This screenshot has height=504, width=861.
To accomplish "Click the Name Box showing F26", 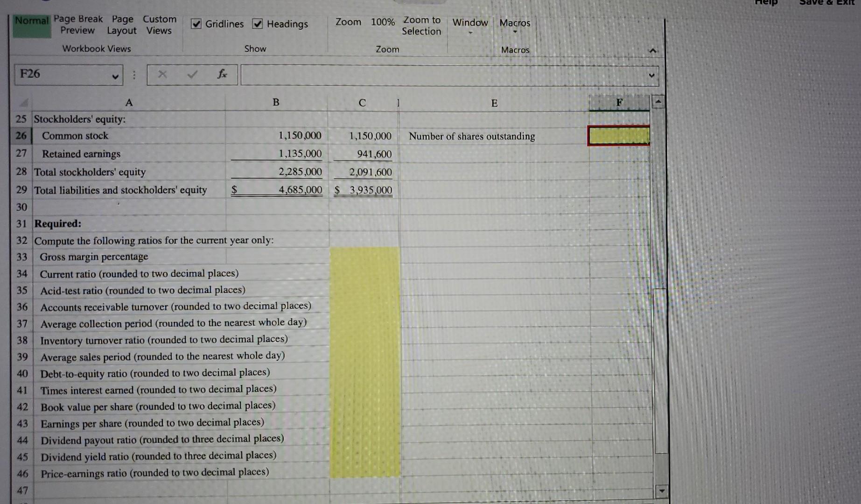I will click(x=63, y=75).
